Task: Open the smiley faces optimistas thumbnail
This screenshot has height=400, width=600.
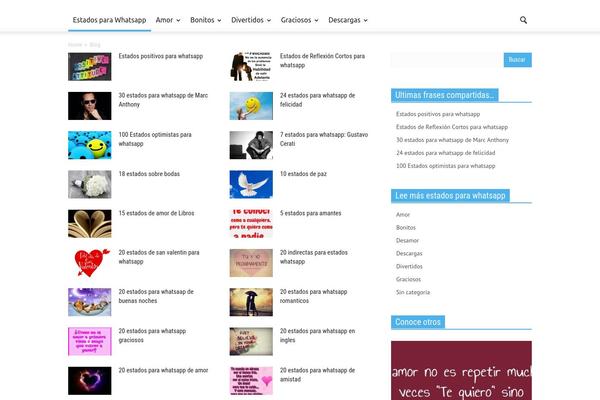Action: (x=89, y=145)
